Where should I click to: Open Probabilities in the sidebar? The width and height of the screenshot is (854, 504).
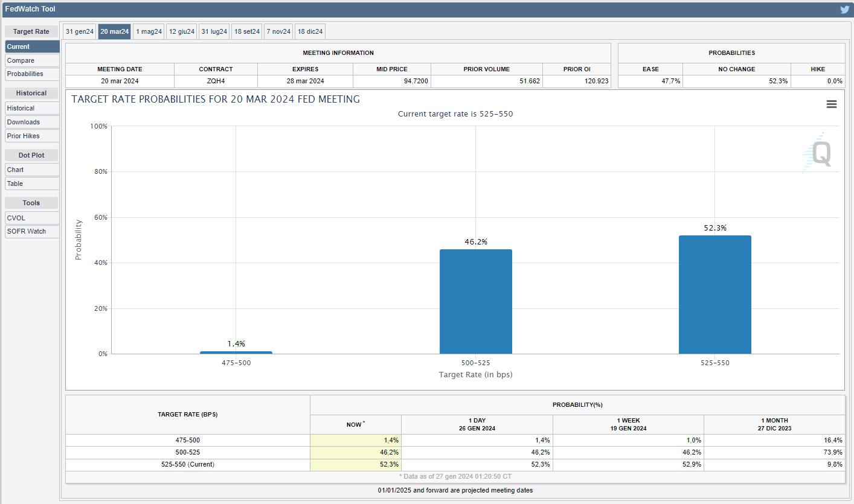click(x=32, y=74)
